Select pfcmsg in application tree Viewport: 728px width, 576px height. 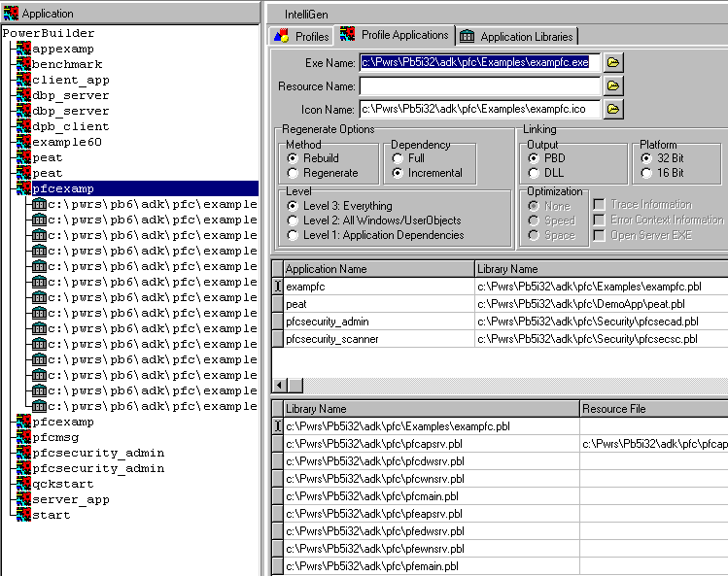coord(55,437)
